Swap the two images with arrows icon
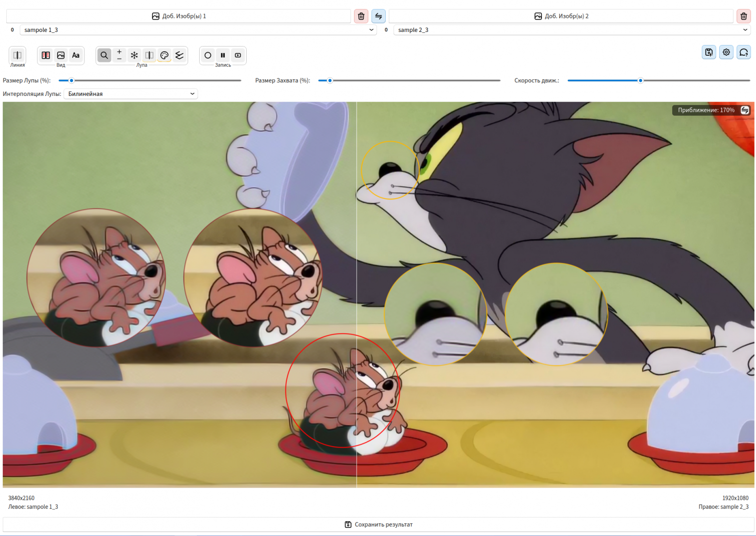This screenshot has height=536, width=756. click(x=378, y=16)
